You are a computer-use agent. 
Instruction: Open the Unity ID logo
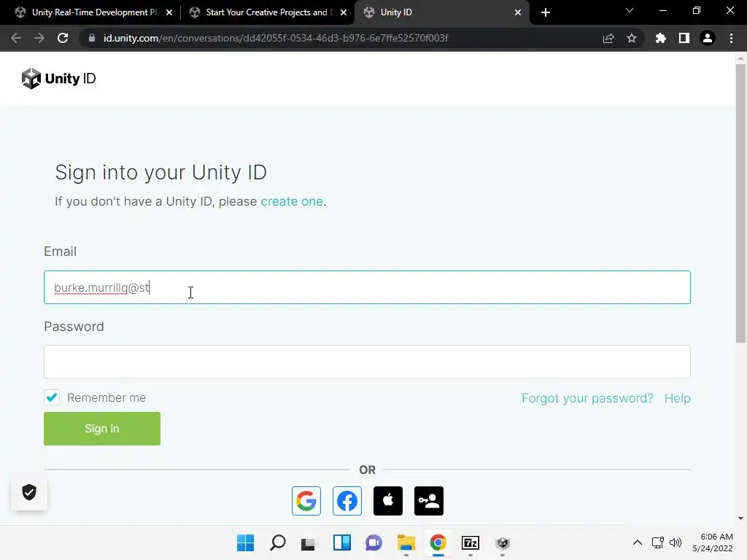[58, 79]
